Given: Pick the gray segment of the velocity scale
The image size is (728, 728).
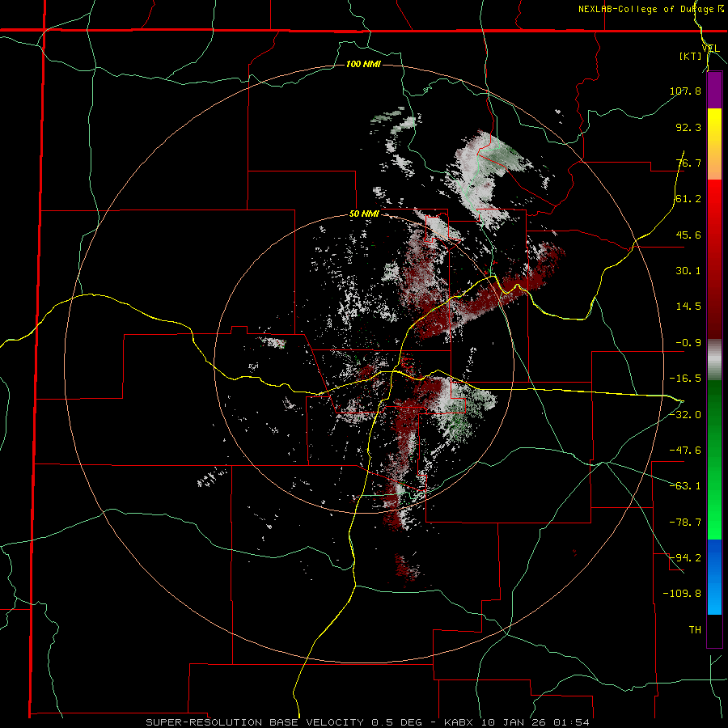Looking at the screenshot, I should (x=714, y=360).
